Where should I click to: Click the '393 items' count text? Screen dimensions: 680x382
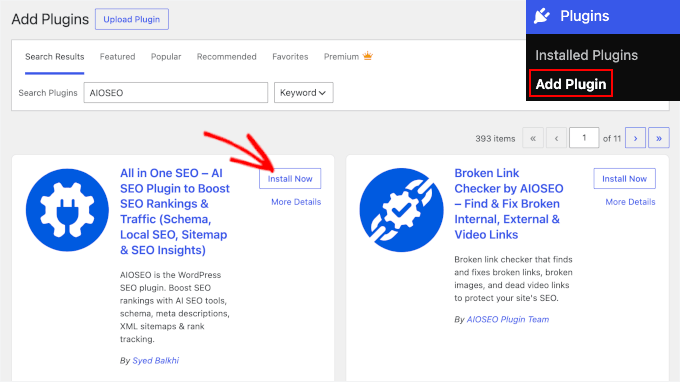click(x=495, y=139)
